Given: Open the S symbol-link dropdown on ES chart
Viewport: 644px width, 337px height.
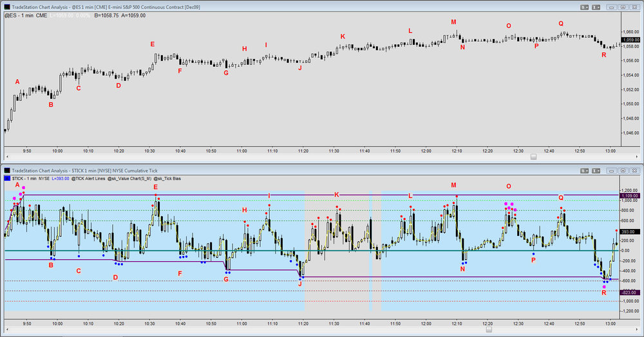Looking at the screenshot, I should 585,7.
